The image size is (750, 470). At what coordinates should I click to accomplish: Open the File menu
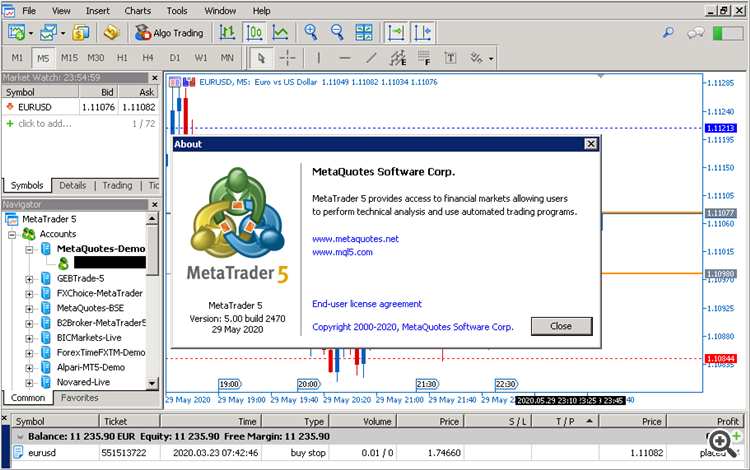point(29,11)
